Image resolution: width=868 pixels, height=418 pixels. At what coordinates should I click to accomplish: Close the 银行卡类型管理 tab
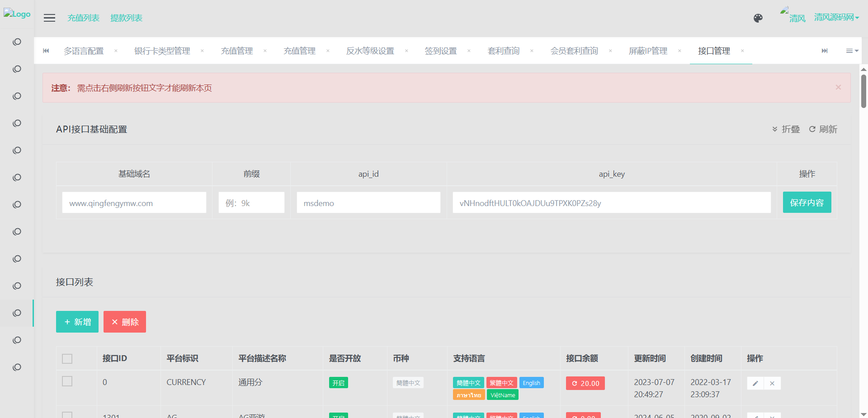202,51
